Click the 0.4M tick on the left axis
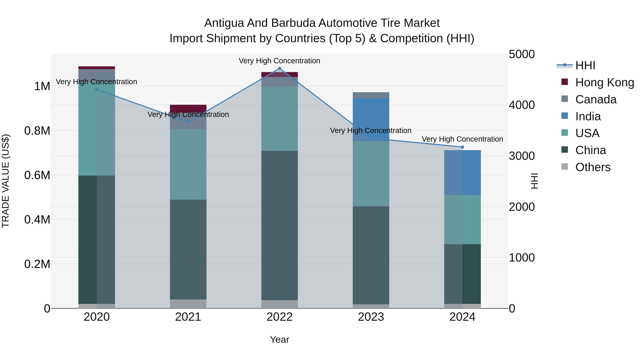This screenshot has height=362, width=644. [x=37, y=220]
